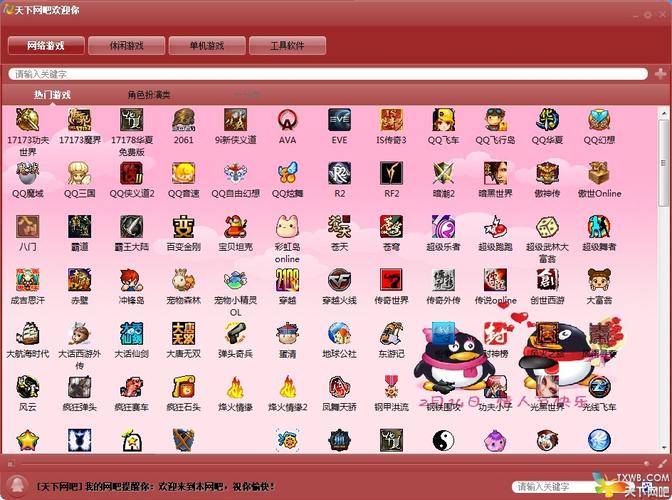Click the game list vertical scrollbar
672x500 pixels.
(663, 163)
